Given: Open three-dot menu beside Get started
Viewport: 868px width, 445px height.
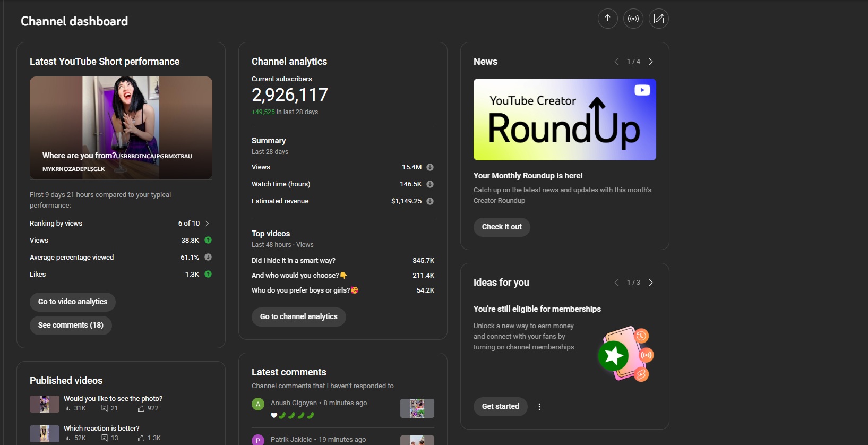Looking at the screenshot, I should click(539, 407).
